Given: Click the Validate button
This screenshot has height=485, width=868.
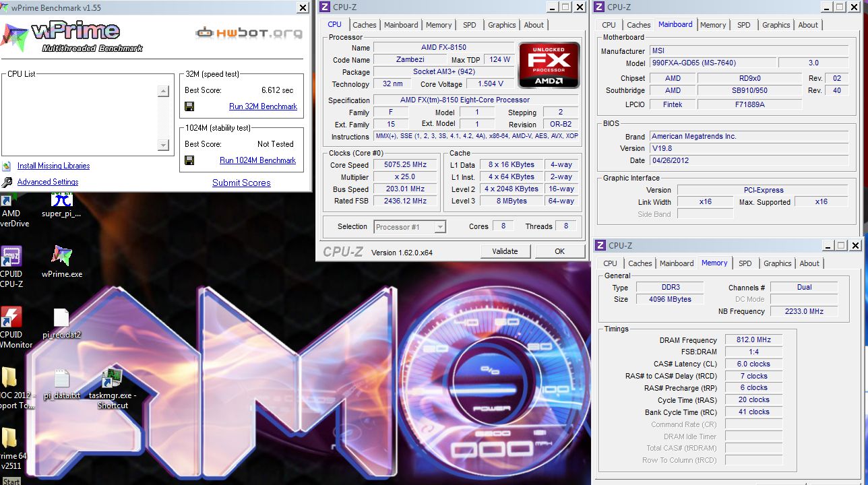Looking at the screenshot, I should pos(505,251).
